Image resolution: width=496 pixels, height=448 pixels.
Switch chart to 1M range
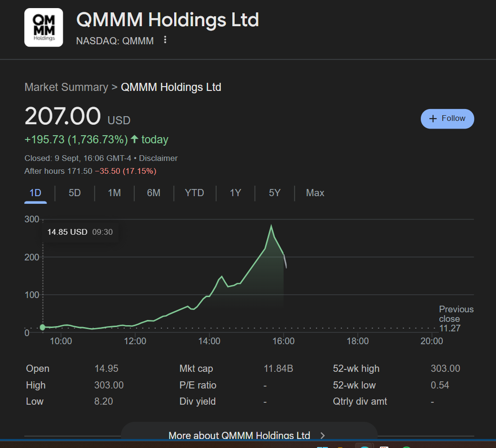pyautogui.click(x=114, y=193)
